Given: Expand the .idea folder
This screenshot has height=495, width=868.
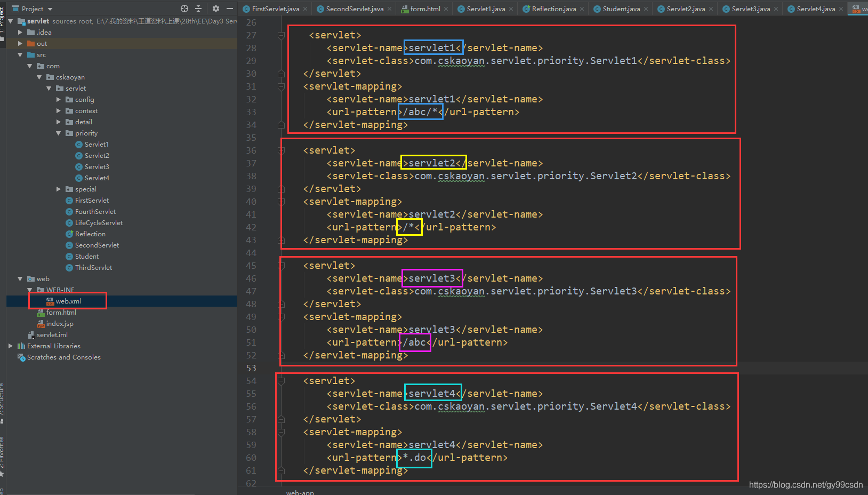Looking at the screenshot, I should [20, 33].
